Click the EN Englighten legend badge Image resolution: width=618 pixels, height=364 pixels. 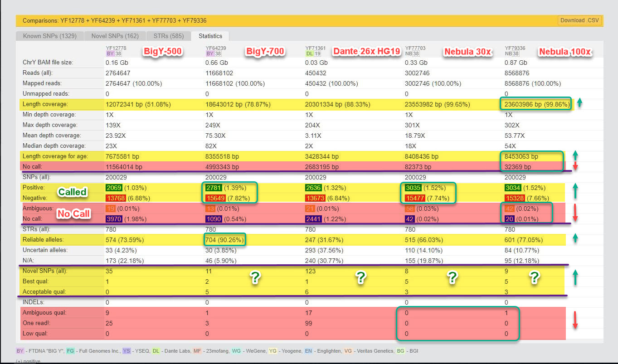click(x=307, y=351)
